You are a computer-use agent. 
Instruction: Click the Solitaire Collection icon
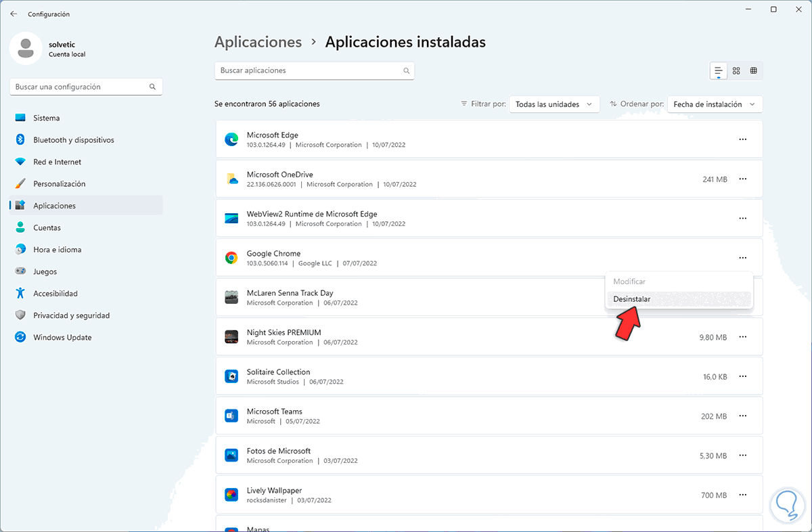[x=231, y=376]
